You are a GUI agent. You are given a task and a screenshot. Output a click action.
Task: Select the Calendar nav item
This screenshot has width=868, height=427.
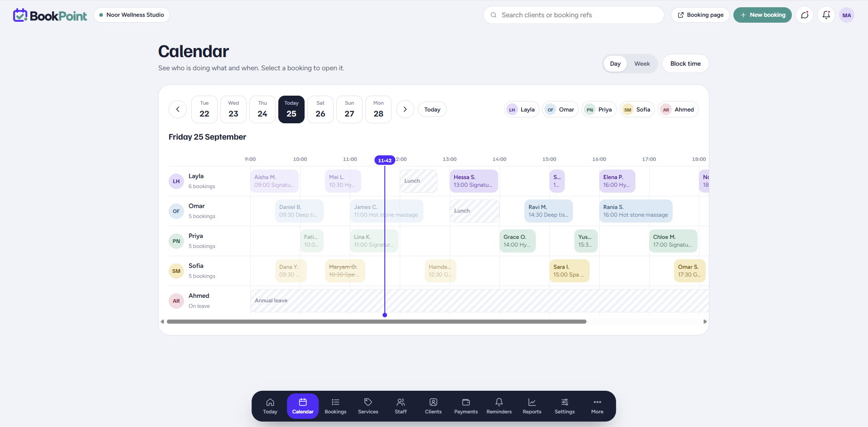(x=303, y=406)
